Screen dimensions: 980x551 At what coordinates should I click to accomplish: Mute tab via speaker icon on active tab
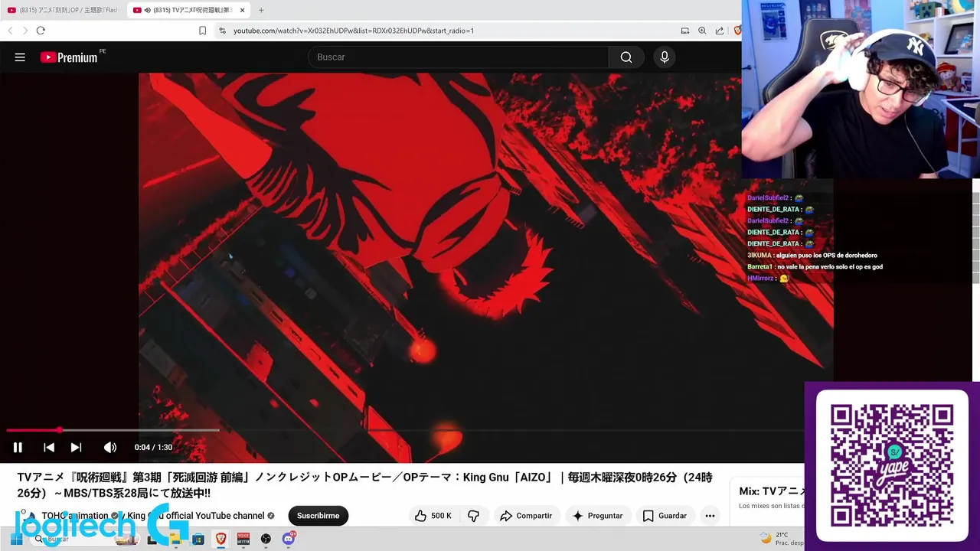point(147,10)
